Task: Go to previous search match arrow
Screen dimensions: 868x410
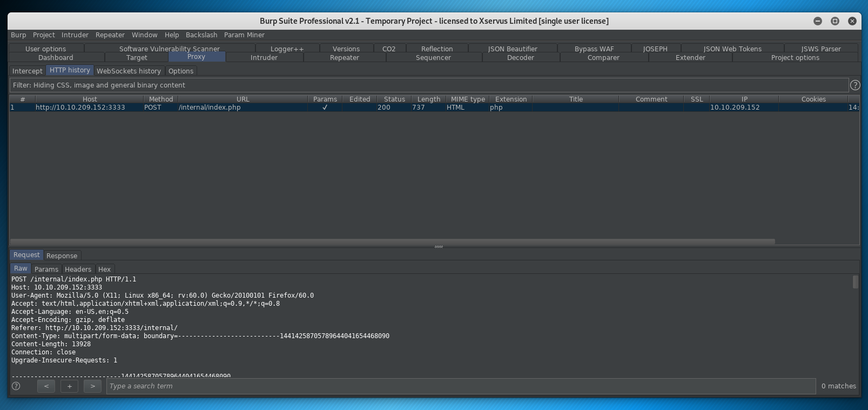Action: click(x=46, y=386)
